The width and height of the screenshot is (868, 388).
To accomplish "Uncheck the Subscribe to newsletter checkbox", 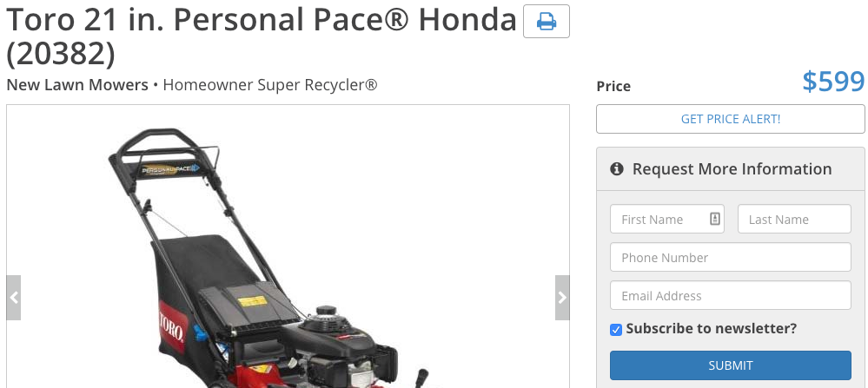I will (616, 330).
